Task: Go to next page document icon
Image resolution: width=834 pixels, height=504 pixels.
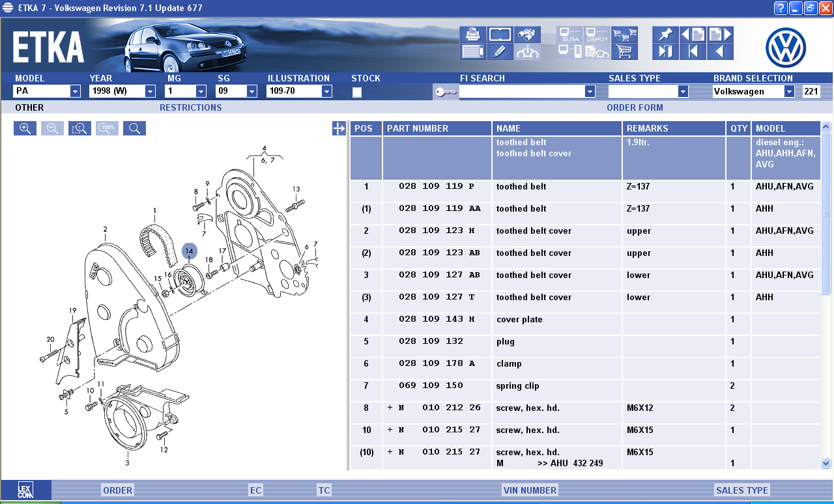Action: click(720, 35)
